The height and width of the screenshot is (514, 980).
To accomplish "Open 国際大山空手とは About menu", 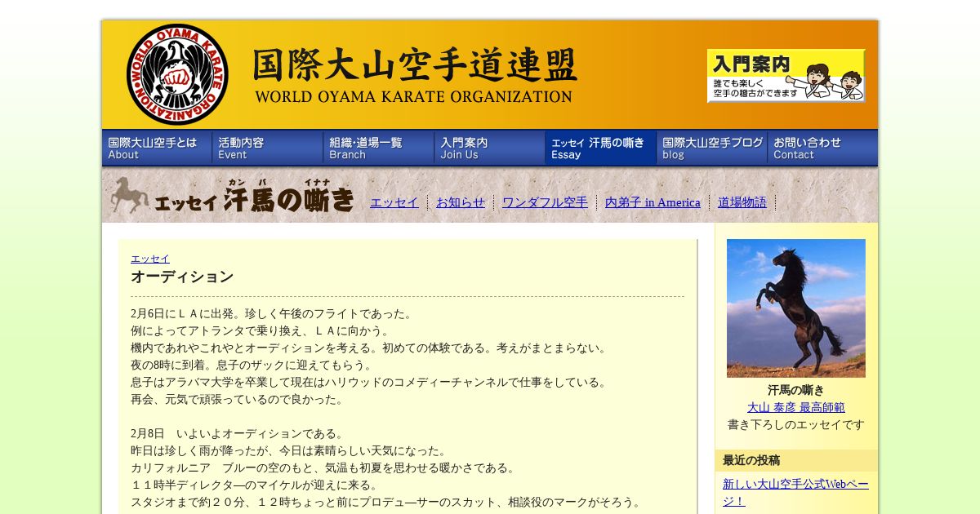I will click(157, 148).
